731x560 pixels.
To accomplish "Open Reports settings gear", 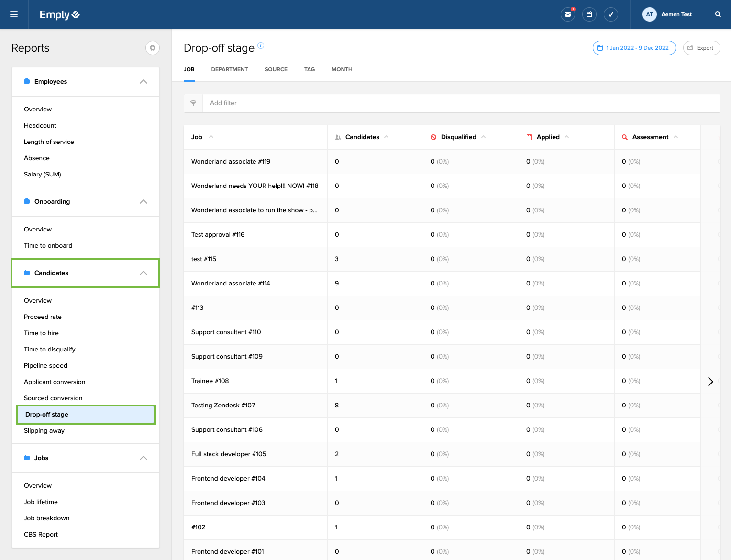I will pyautogui.click(x=153, y=48).
